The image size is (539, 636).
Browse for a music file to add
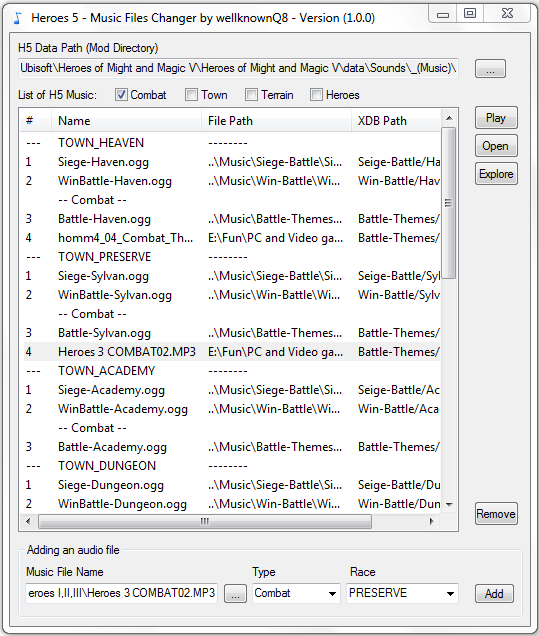pyautogui.click(x=235, y=594)
